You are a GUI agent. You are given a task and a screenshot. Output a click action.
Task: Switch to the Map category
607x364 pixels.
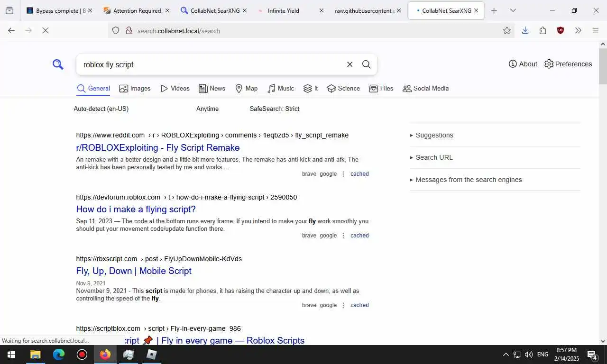coord(246,89)
